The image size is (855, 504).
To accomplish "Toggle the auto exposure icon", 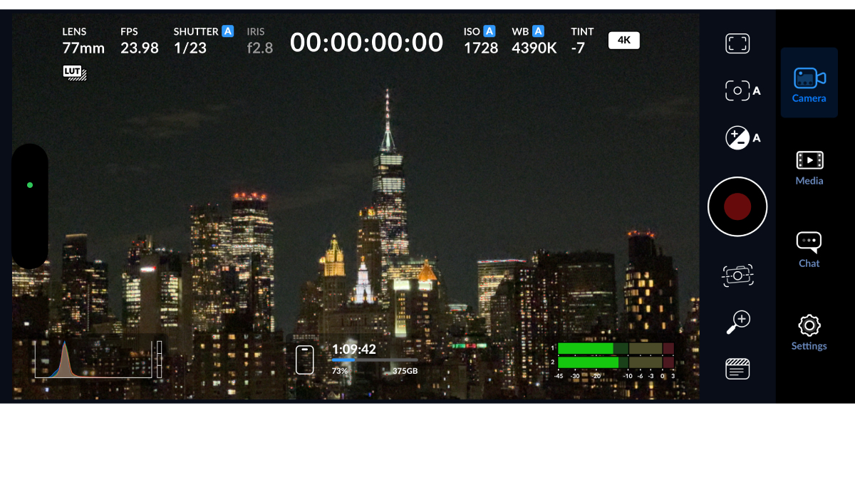I will pos(738,137).
